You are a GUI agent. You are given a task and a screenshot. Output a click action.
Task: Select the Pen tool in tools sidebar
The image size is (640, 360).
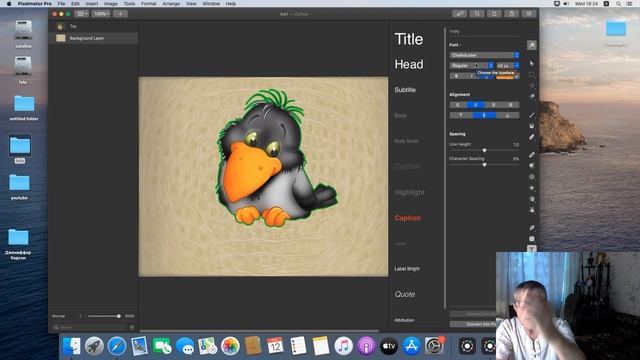point(531,228)
